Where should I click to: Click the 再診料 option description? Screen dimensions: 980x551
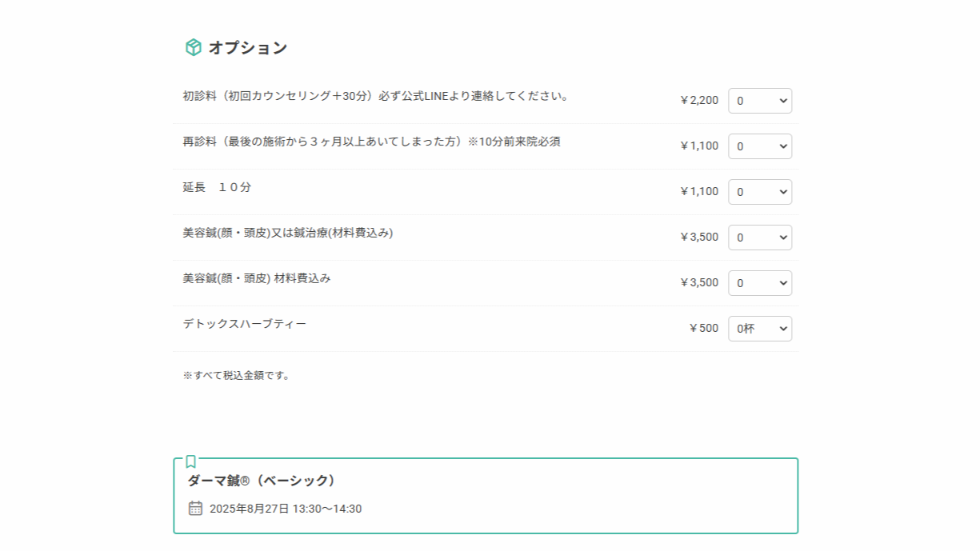371,142
